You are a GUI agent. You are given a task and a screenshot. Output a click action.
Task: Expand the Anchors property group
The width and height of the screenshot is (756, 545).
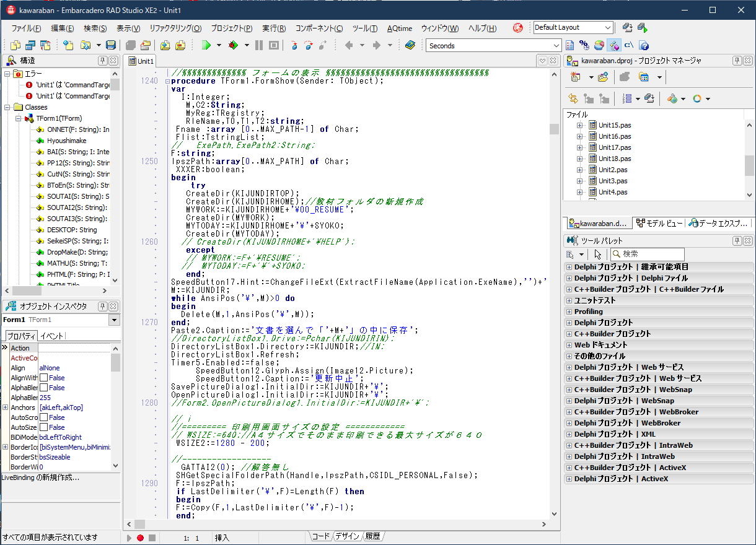point(5,408)
